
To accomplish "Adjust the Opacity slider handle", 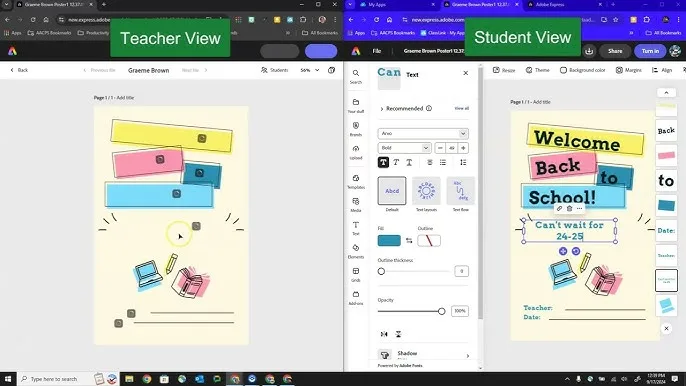I will click(x=441, y=311).
